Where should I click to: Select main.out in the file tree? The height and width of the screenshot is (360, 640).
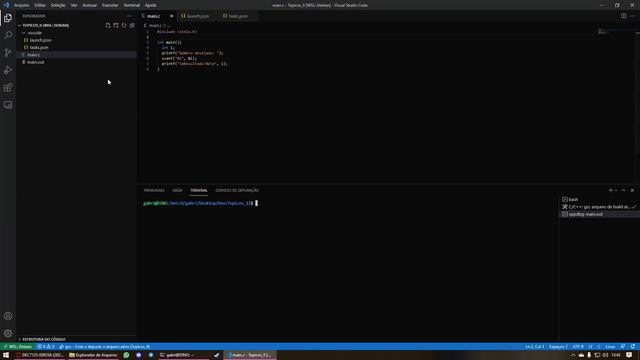tap(35, 62)
